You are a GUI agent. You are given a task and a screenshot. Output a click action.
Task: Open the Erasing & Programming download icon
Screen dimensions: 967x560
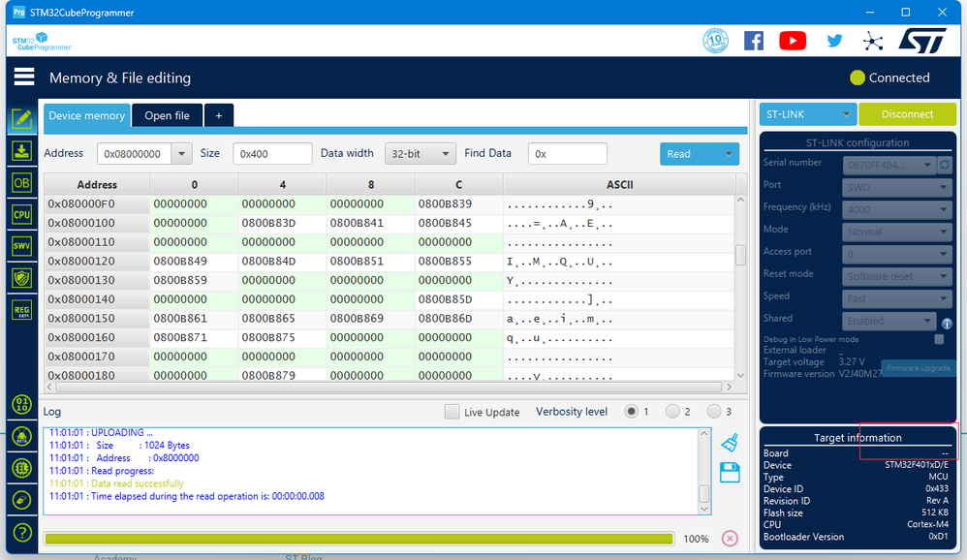pos(22,151)
